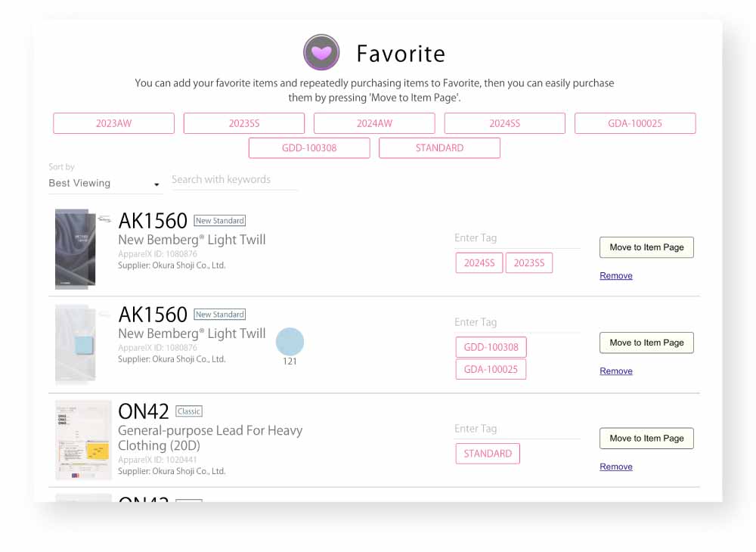Open the ON42 product sheet thumbnail
The height and width of the screenshot is (552, 756).
83,439
